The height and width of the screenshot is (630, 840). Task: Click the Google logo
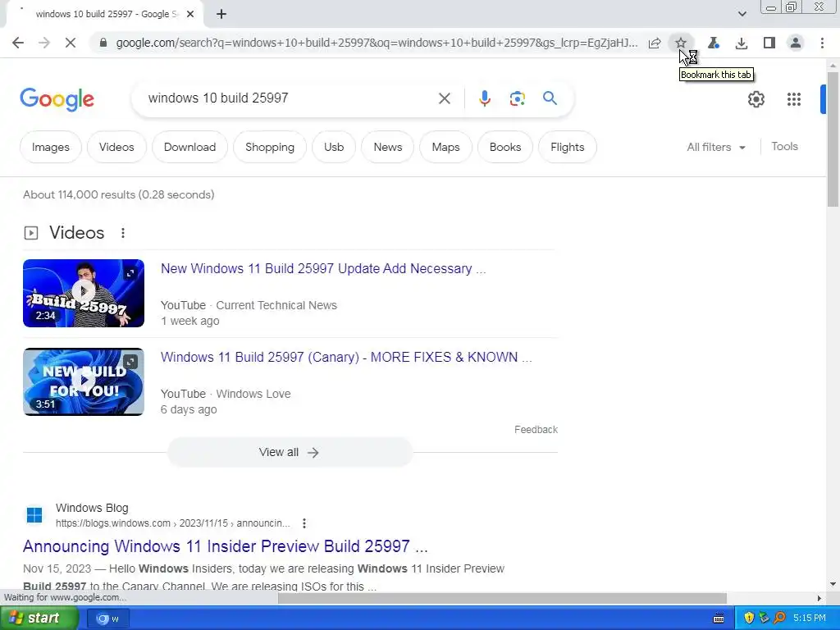point(57,99)
